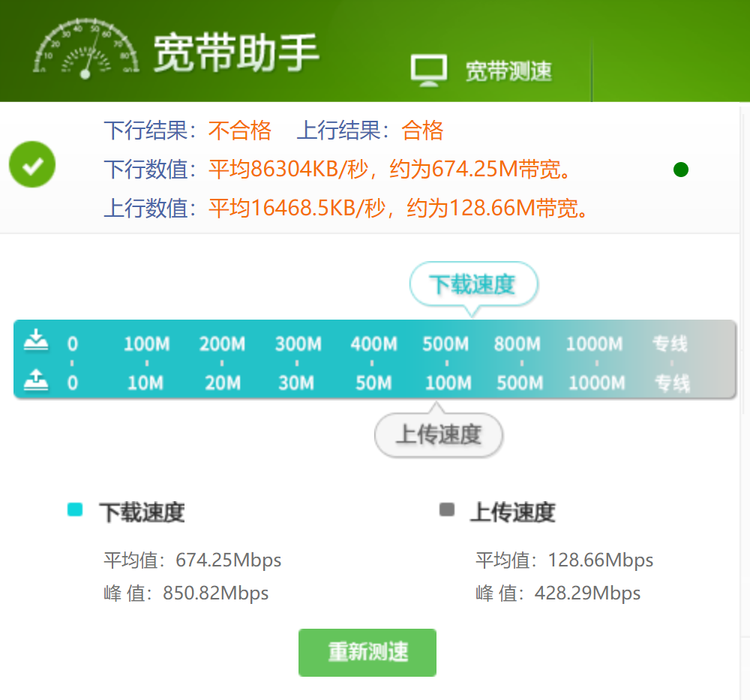Click the 300M download scale label
The height and width of the screenshot is (700, 750).
pyautogui.click(x=298, y=344)
